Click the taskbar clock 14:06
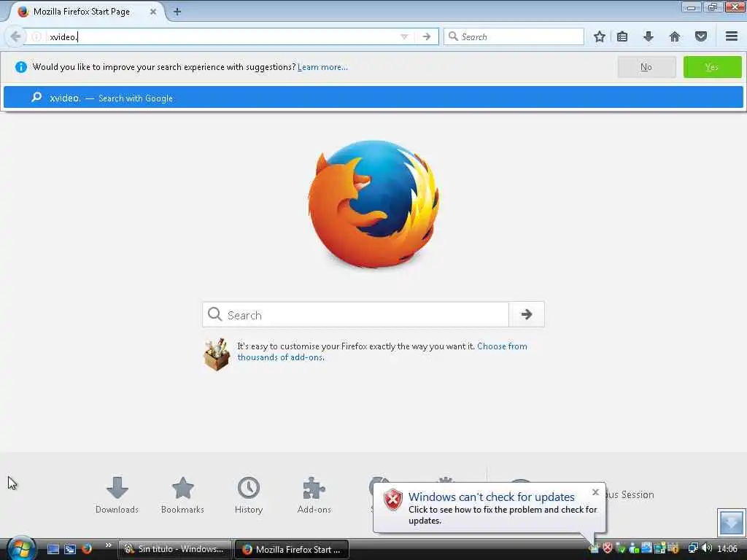The image size is (747, 560). coord(727,548)
